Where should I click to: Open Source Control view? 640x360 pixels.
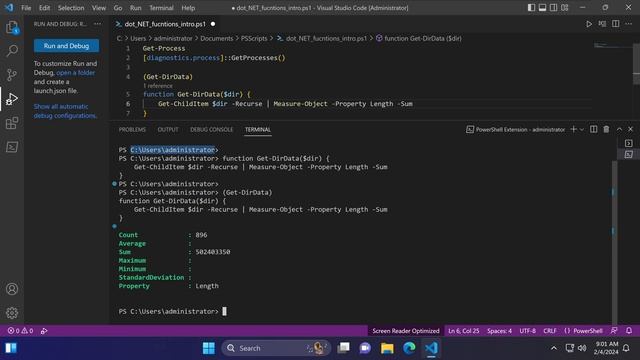tap(12, 75)
